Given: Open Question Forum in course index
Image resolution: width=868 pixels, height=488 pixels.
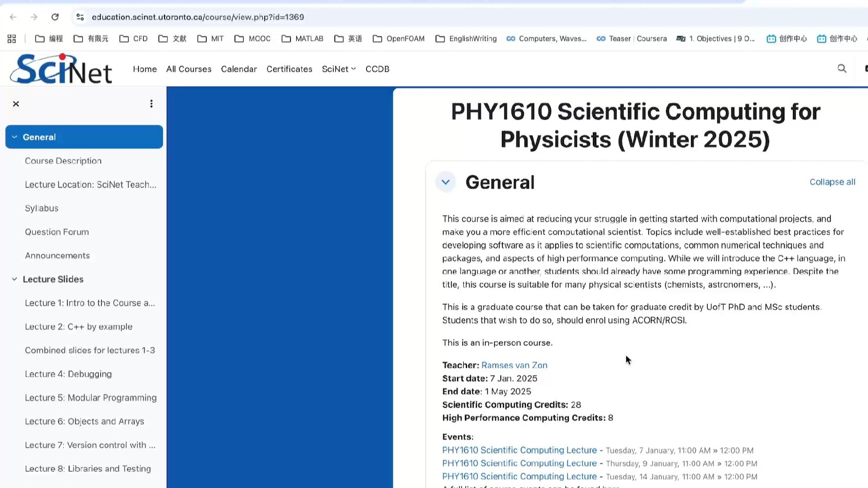Looking at the screenshot, I should coord(57,232).
